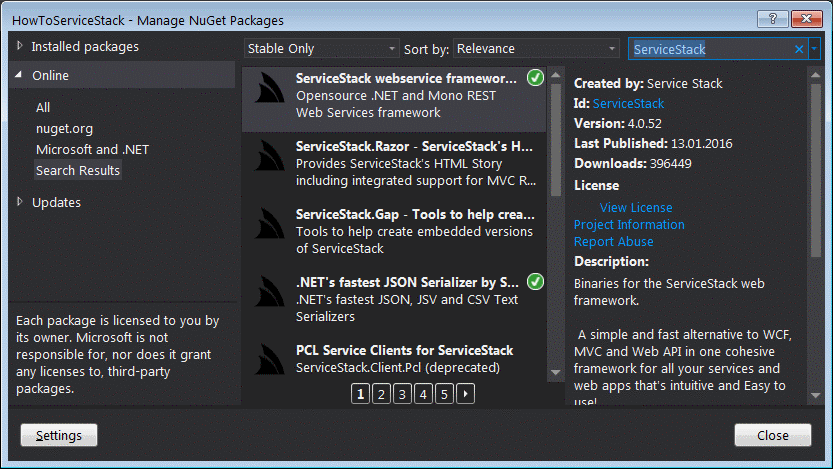Open the Stable Only filter dropdown
The image size is (833, 469).
coord(322,49)
